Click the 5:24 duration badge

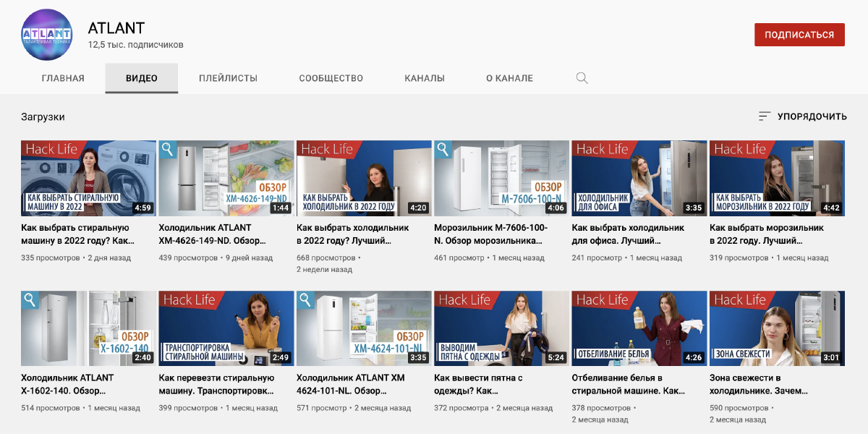pos(556,357)
